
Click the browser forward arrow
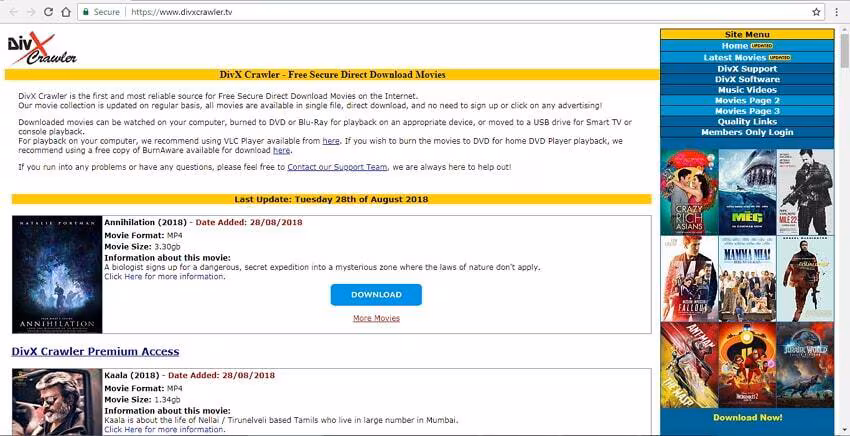coord(31,12)
